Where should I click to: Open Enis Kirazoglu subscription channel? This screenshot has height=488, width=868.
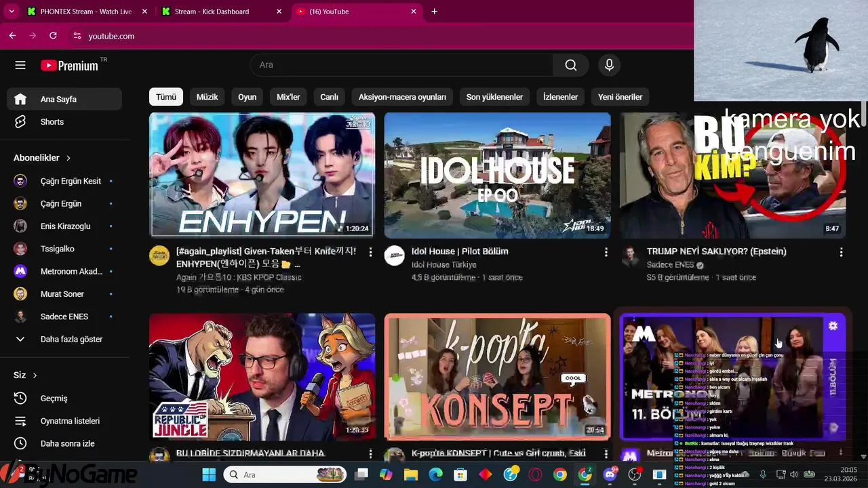tap(64, 226)
